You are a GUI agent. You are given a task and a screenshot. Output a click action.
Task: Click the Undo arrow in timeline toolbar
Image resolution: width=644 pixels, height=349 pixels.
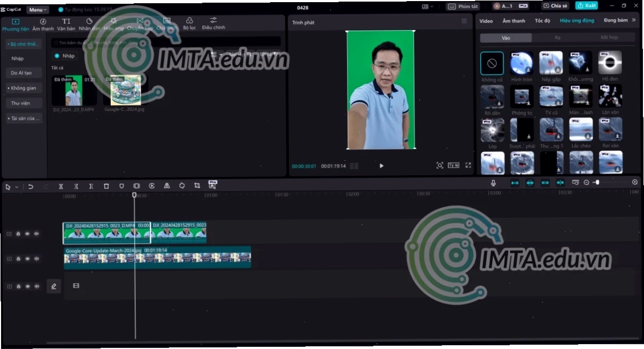[x=30, y=186]
